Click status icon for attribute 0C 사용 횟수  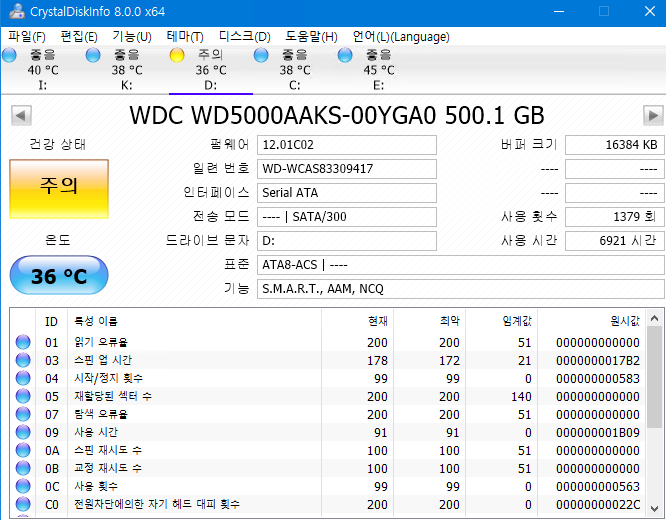pyautogui.click(x=23, y=486)
